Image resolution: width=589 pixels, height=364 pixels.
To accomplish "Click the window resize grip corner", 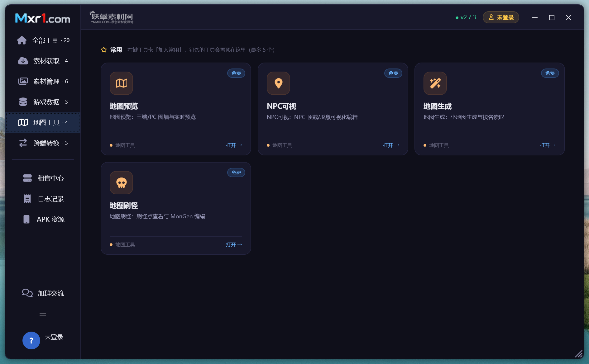I will click(x=579, y=354).
